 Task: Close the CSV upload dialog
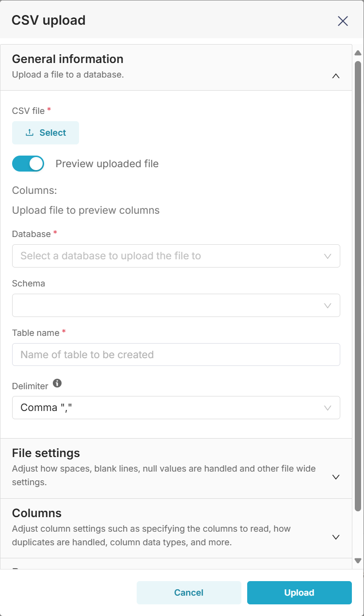[x=343, y=21]
